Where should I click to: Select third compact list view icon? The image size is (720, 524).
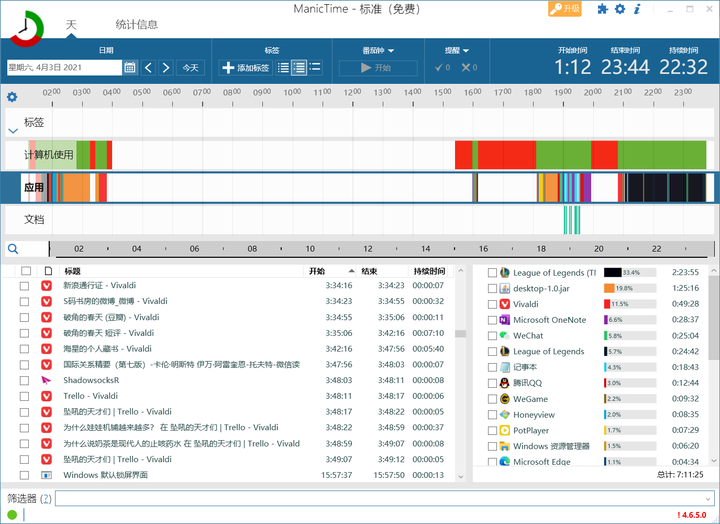pyautogui.click(x=315, y=68)
